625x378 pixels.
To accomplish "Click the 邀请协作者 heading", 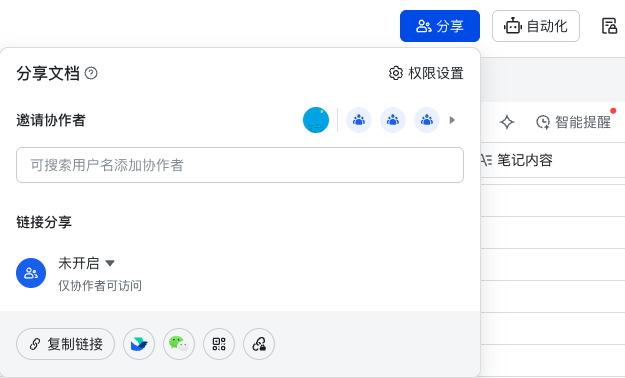I will coord(51,120).
